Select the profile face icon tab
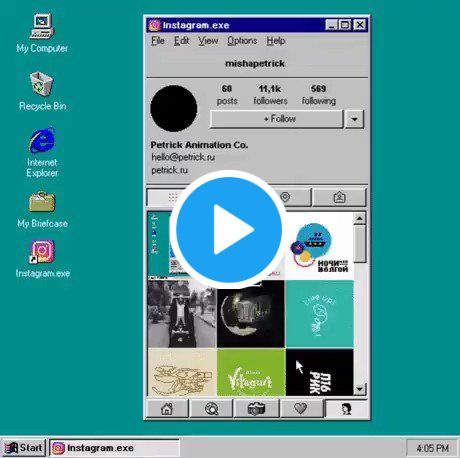 coord(346,408)
